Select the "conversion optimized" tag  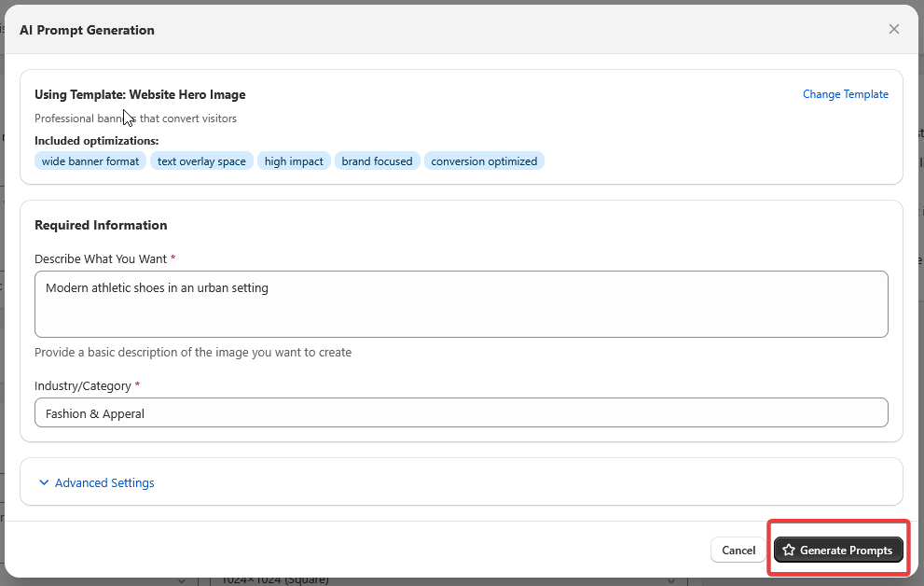point(484,161)
